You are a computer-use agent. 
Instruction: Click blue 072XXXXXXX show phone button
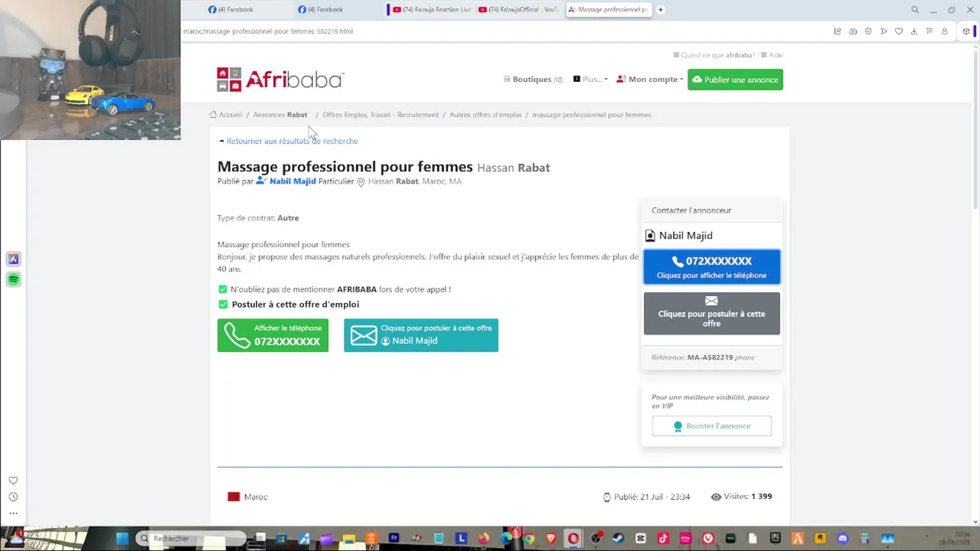(711, 267)
